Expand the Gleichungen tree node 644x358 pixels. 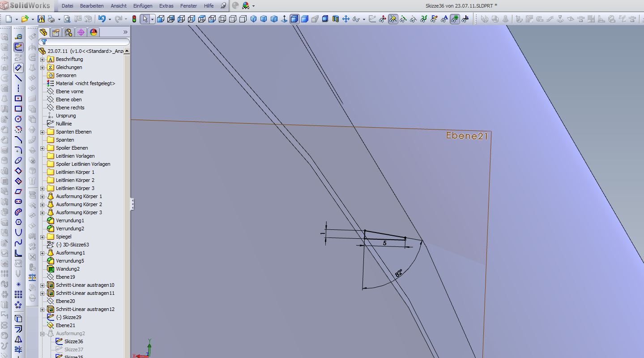click(x=43, y=68)
